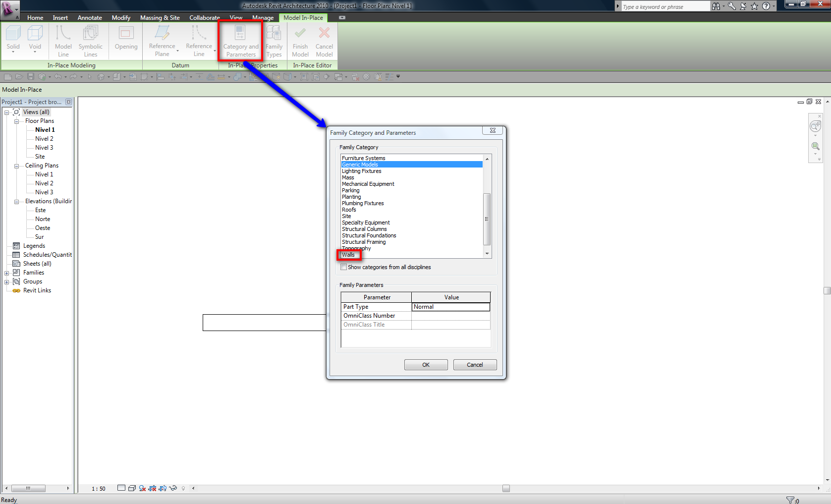
Task: Click the OmniClass Number value cell
Action: 450,316
